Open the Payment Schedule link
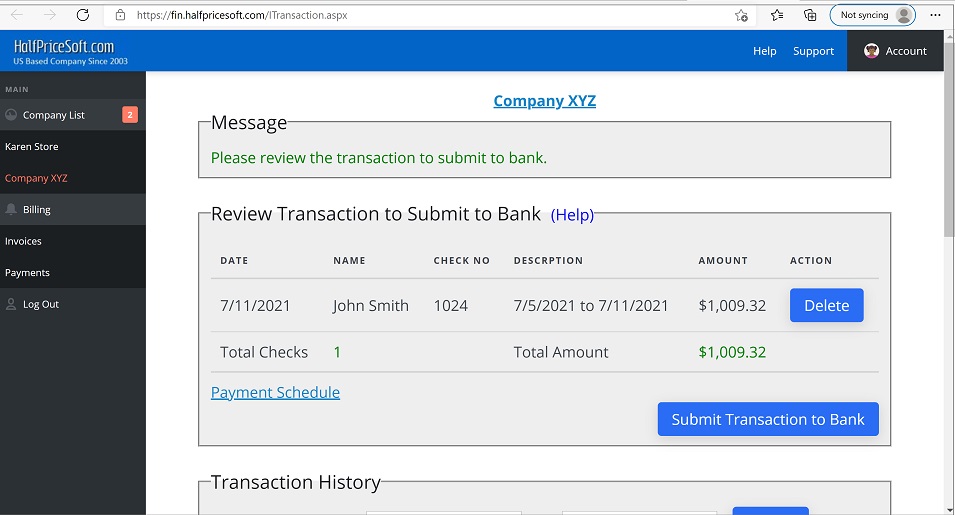The height and width of the screenshot is (515, 955). 275,392
